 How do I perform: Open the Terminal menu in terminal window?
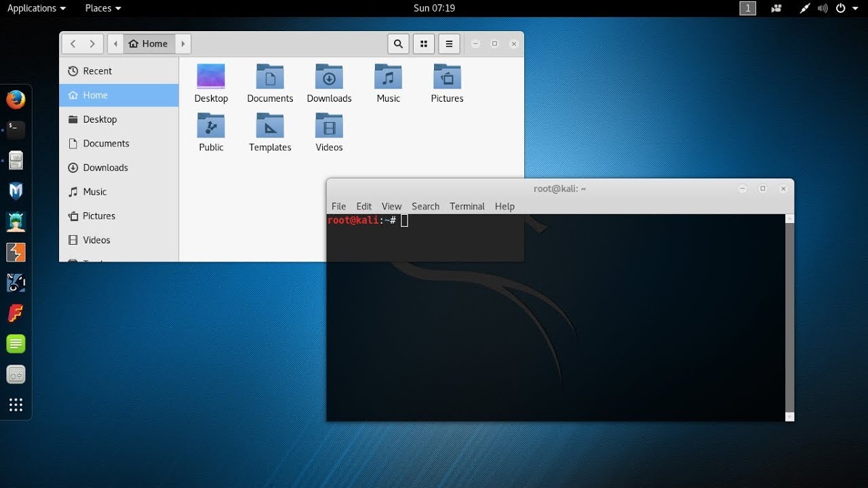click(x=467, y=206)
